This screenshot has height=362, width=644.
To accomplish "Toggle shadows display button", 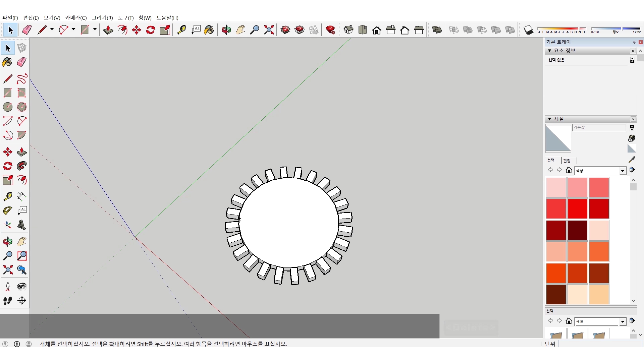I will point(528,30).
